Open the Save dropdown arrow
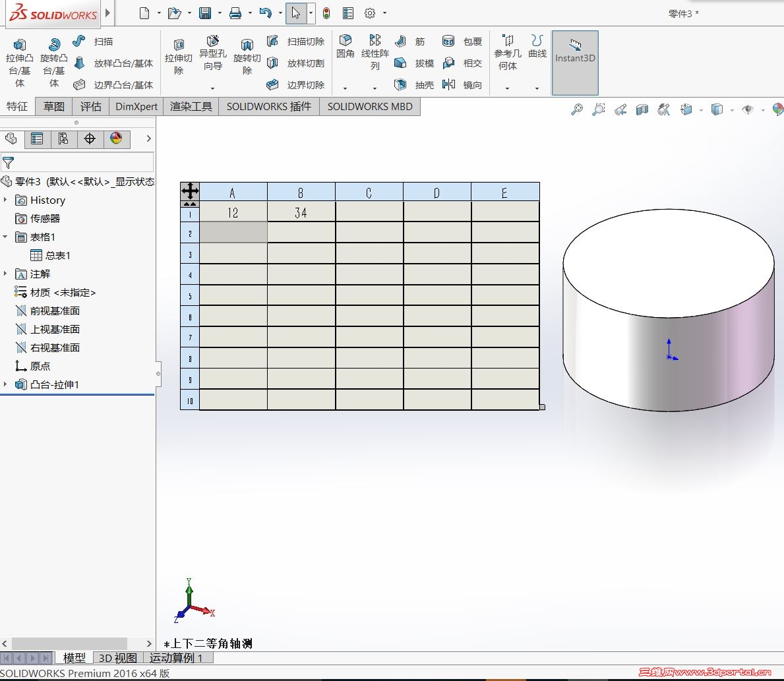The width and height of the screenshot is (784, 681). point(220,13)
